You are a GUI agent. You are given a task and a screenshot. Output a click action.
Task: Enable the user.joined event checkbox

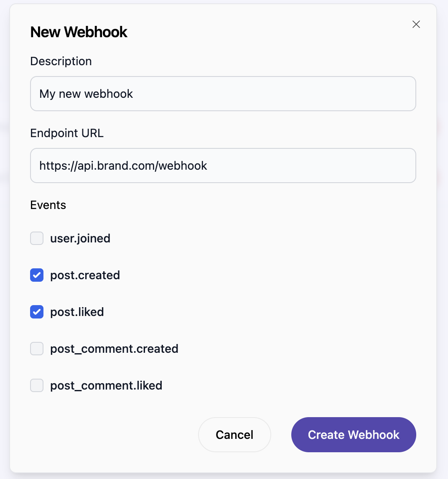coord(36,238)
